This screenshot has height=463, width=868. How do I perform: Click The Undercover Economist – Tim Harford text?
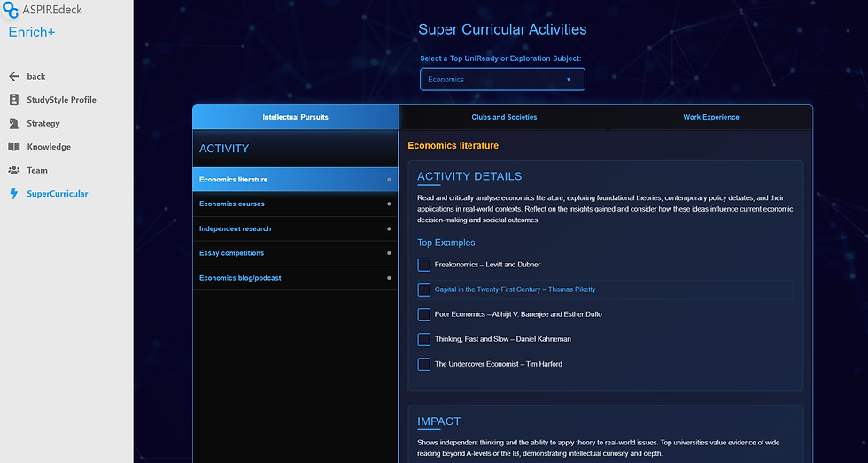499,364
